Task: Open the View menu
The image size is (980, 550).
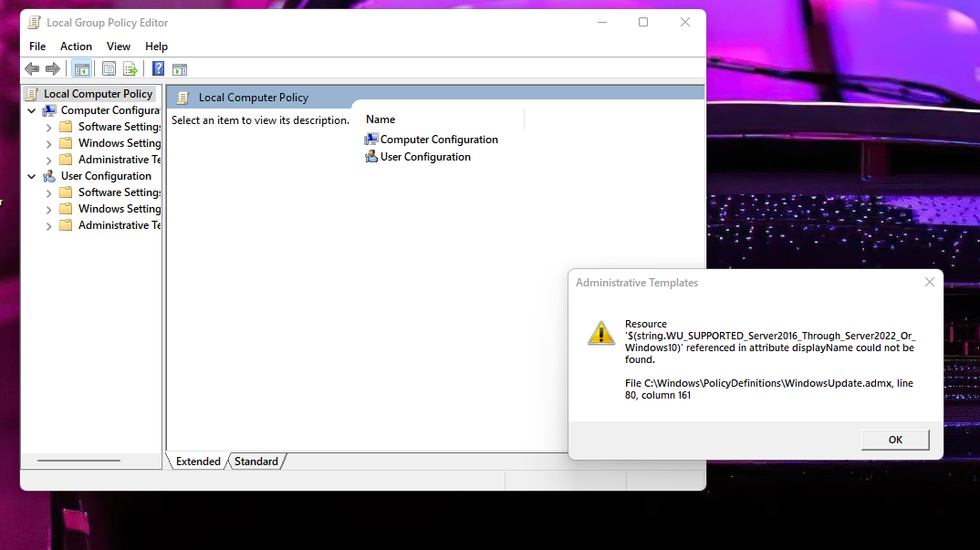Action: (x=119, y=47)
